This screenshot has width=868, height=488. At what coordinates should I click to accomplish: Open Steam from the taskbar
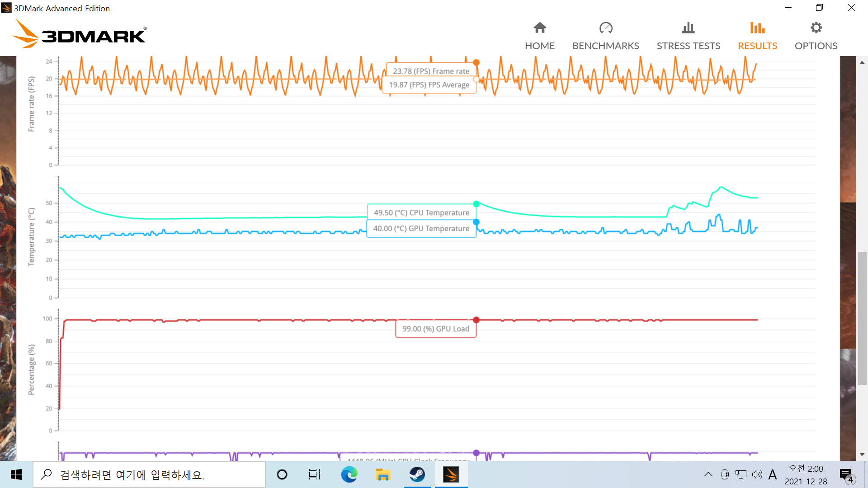click(x=417, y=474)
